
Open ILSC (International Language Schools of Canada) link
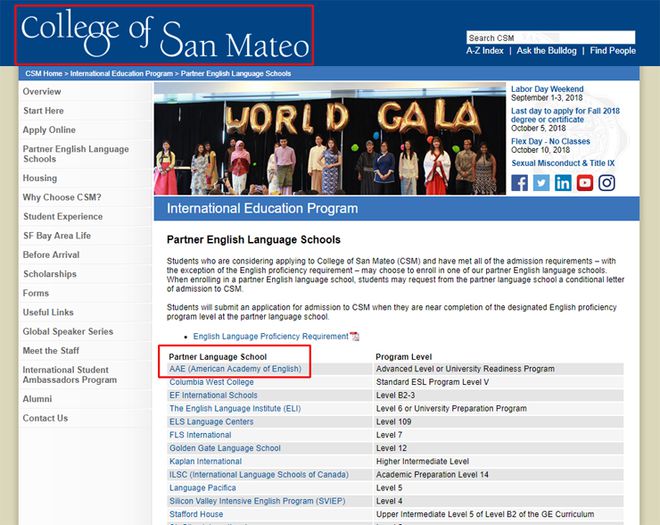pyautogui.click(x=259, y=474)
